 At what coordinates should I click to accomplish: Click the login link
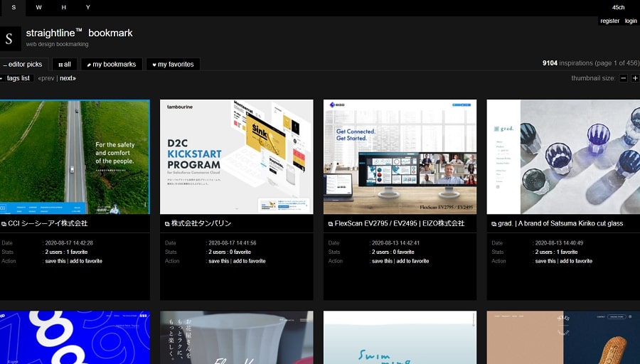click(x=631, y=21)
